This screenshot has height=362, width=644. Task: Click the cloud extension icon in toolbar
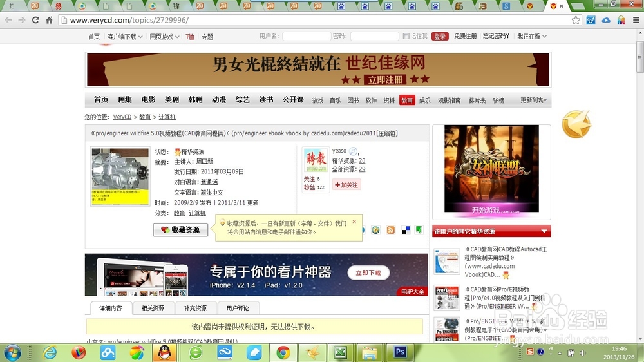[x=606, y=20]
